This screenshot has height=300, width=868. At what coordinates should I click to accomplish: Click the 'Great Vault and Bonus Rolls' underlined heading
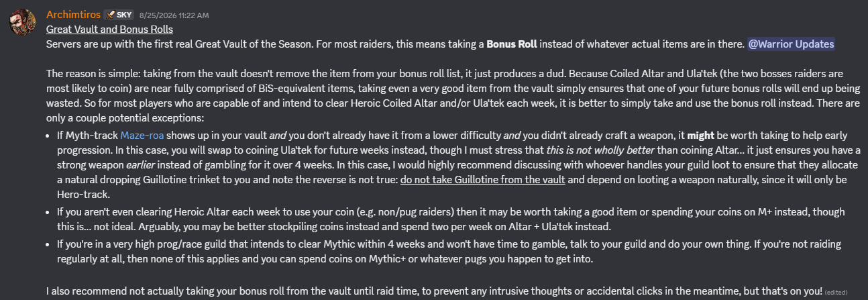pos(110,30)
